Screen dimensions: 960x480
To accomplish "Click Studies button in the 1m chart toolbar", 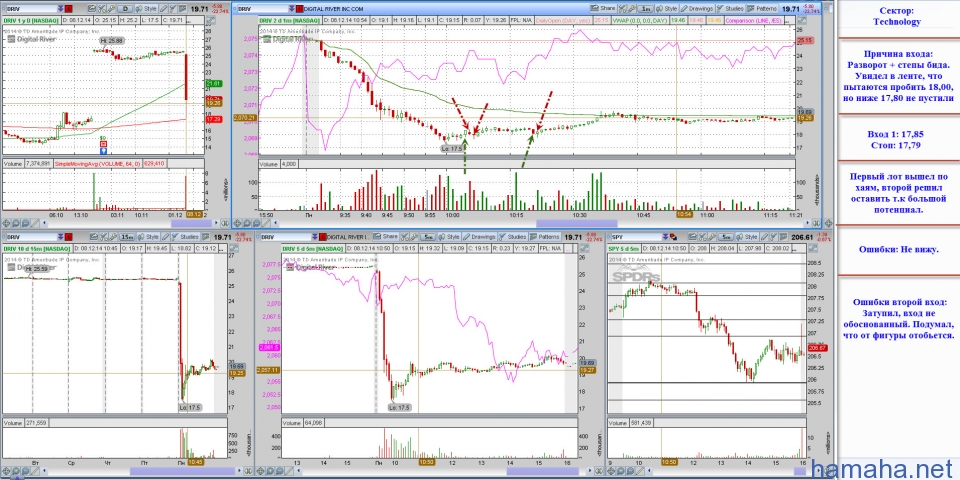I will (730, 9).
